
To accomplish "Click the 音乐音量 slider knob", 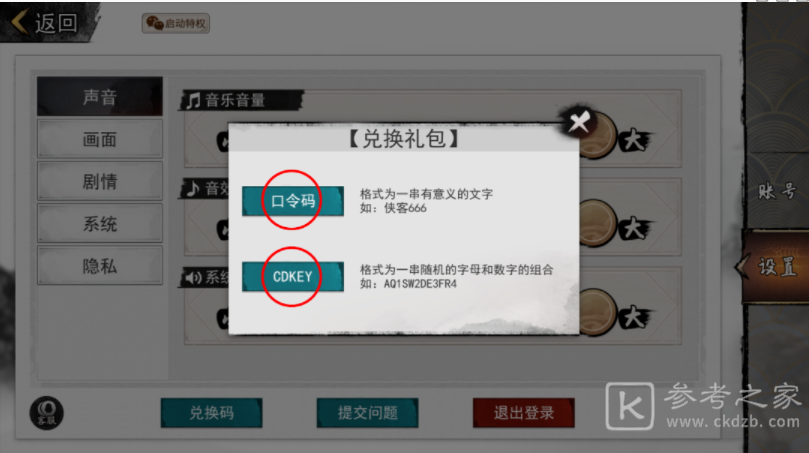I will (597, 135).
